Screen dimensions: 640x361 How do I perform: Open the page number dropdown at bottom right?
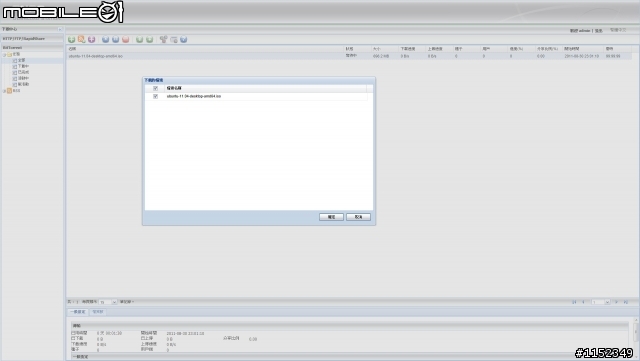607,302
